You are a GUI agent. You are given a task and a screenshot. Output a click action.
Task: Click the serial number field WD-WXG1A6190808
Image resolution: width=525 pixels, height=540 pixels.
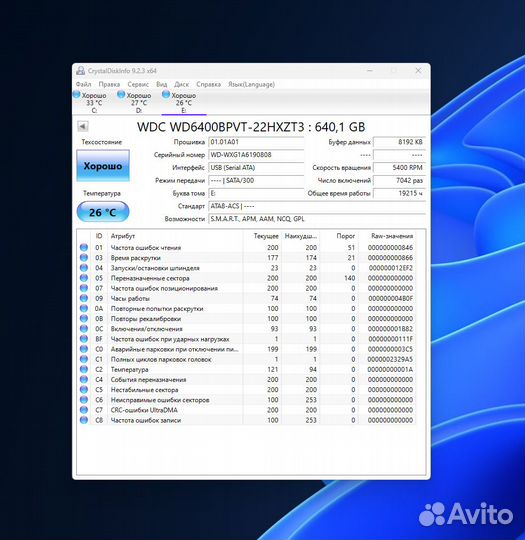(256, 155)
